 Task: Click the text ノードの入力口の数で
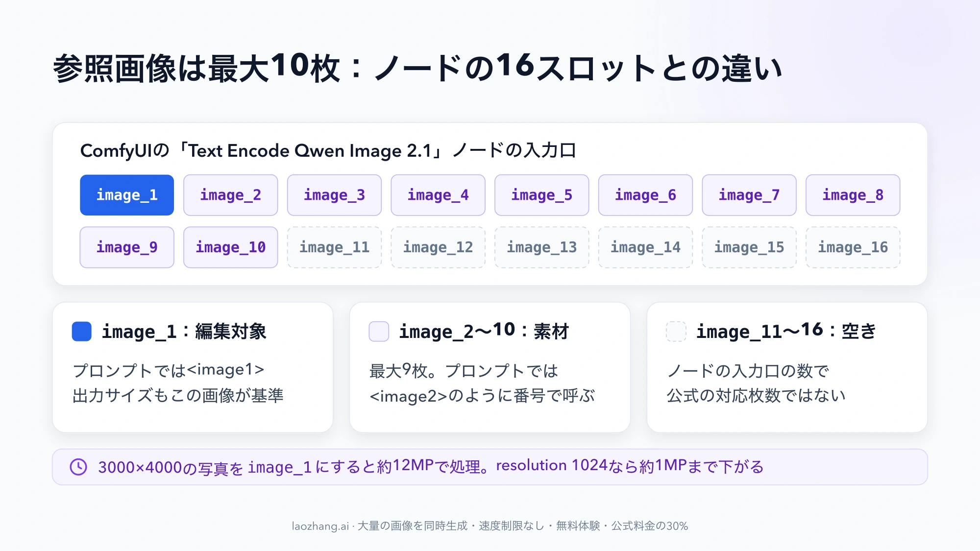[748, 371]
